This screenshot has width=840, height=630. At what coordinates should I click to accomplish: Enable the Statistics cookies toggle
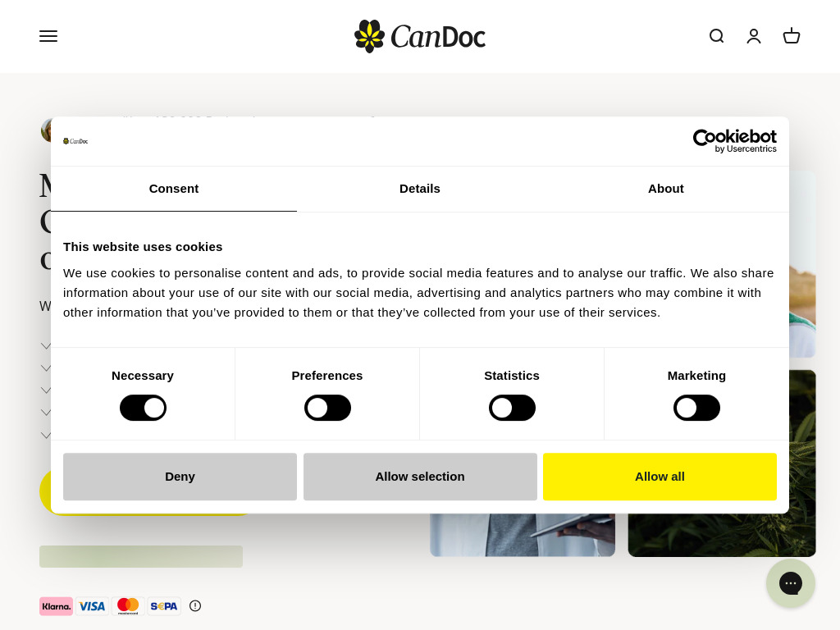click(x=512, y=408)
